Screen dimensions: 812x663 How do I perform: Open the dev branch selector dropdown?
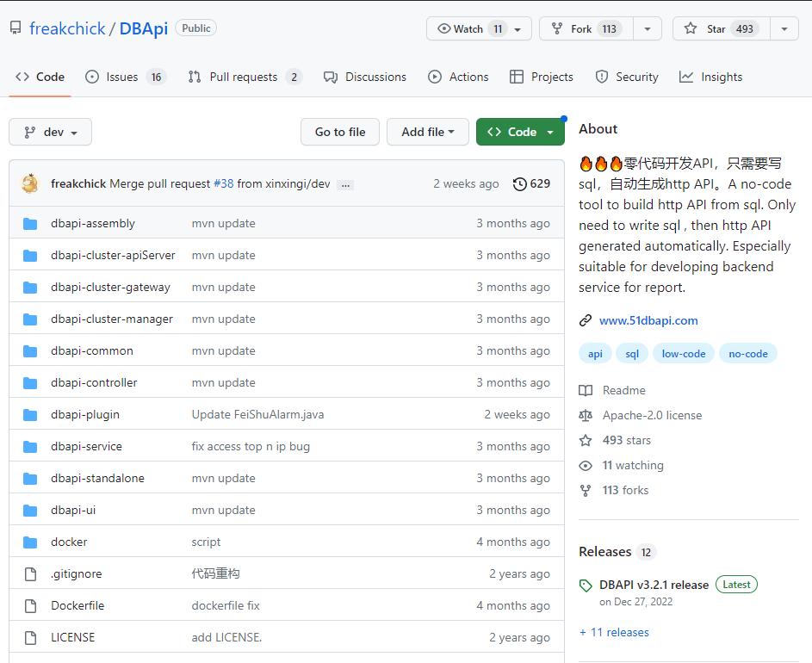(50, 132)
